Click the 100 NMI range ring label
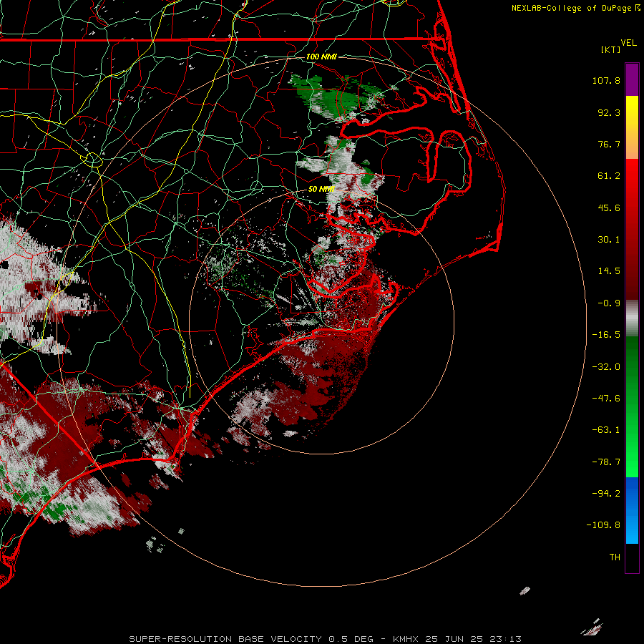The height and width of the screenshot is (644, 644). click(321, 57)
